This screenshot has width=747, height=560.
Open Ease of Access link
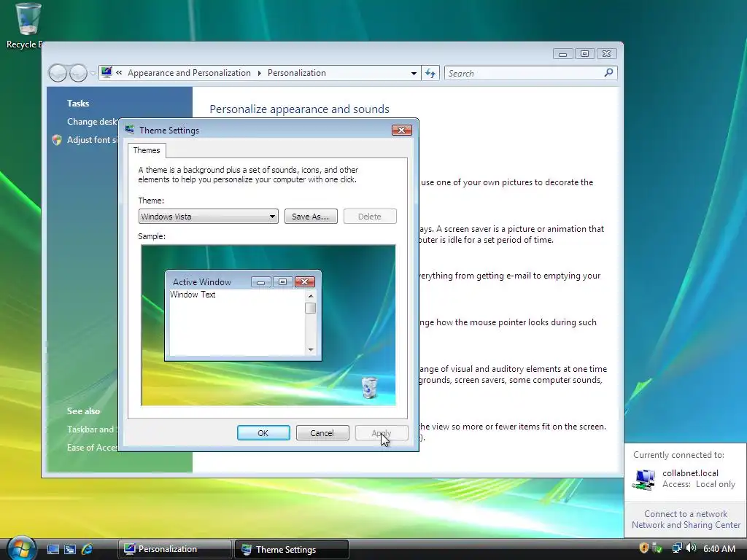[x=93, y=447]
